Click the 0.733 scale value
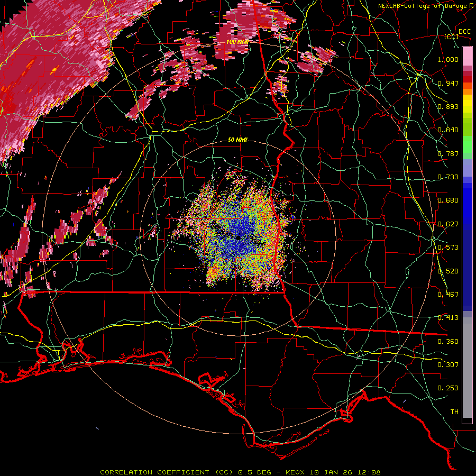 (x=448, y=177)
